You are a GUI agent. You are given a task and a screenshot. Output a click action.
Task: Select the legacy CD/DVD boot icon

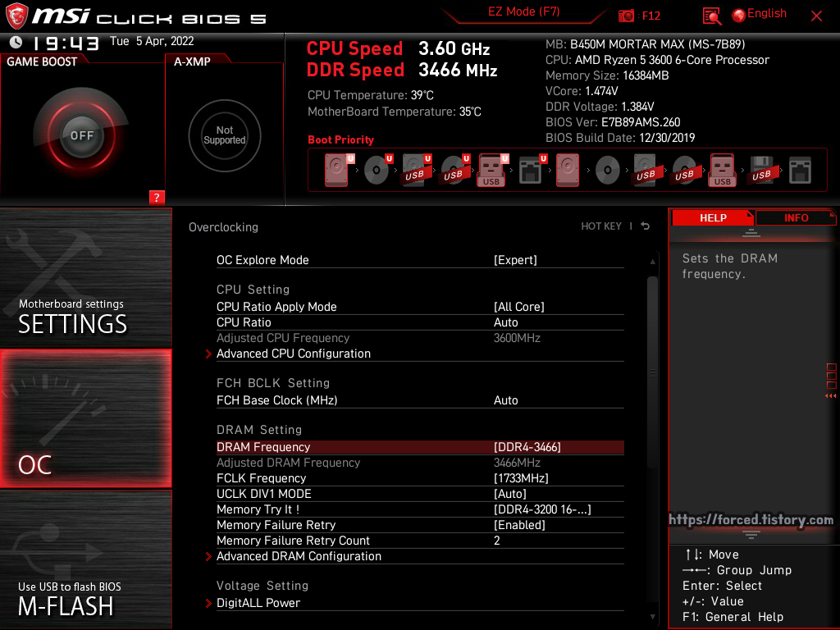pyautogui.click(x=608, y=171)
